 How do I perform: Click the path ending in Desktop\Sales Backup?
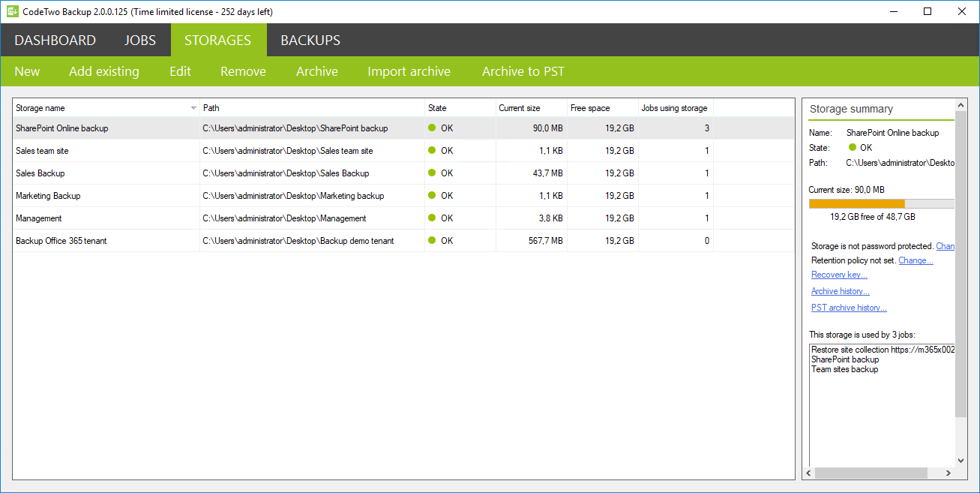[x=286, y=173]
